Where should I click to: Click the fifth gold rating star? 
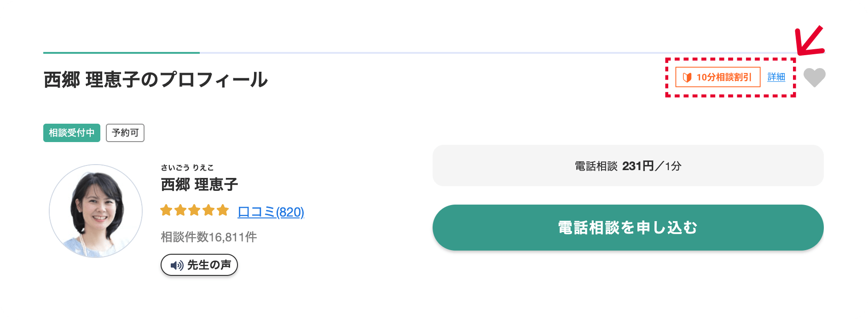[x=223, y=211]
